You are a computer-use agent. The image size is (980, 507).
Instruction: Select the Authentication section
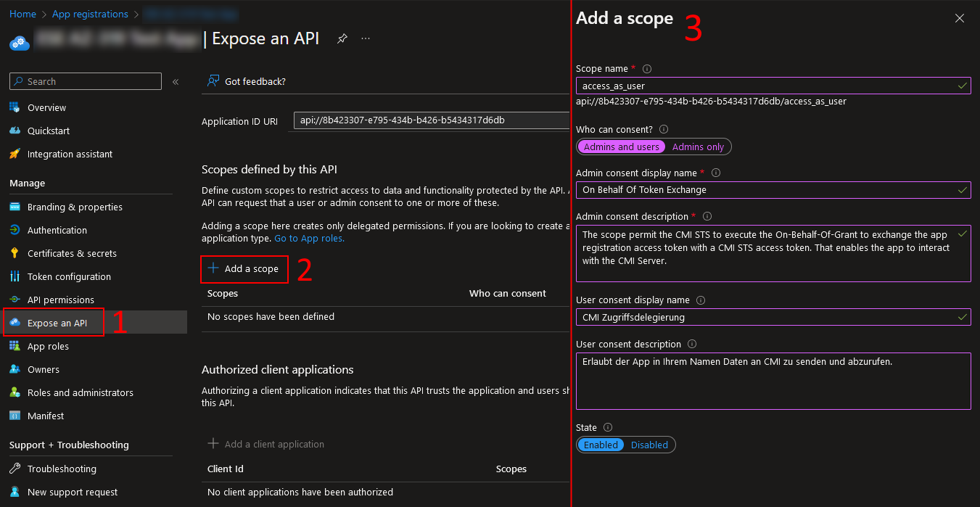[x=56, y=230]
